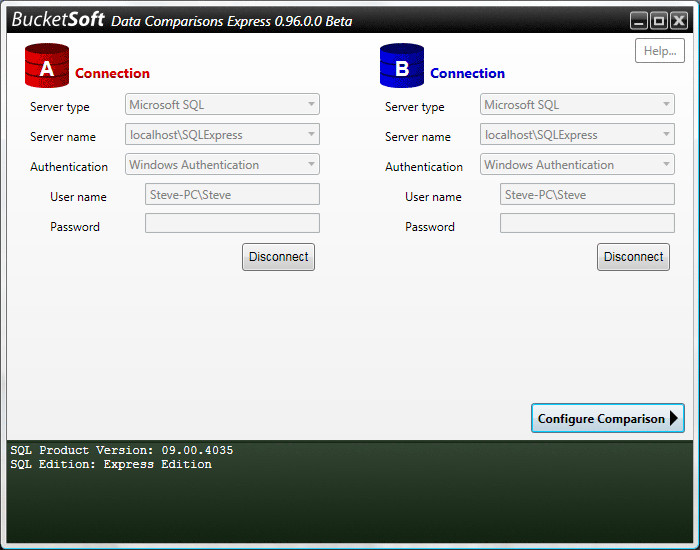
Task: Open Connection A Authentication dropdown
Action: point(222,164)
